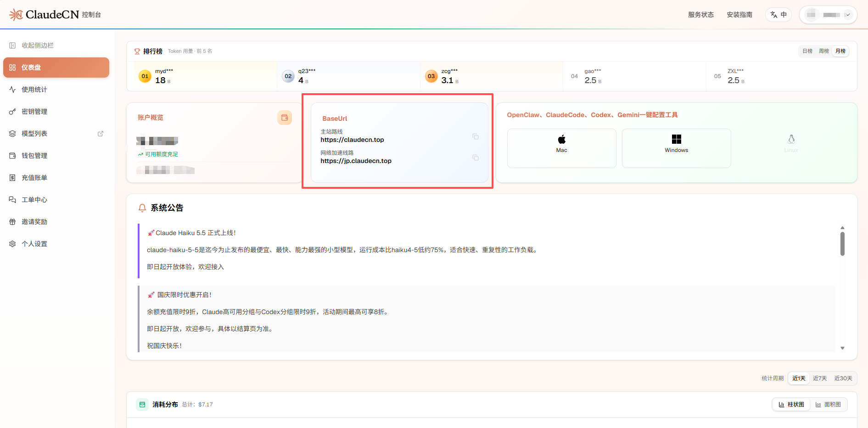Choose the Windows config tool
868x428 pixels.
(x=676, y=148)
